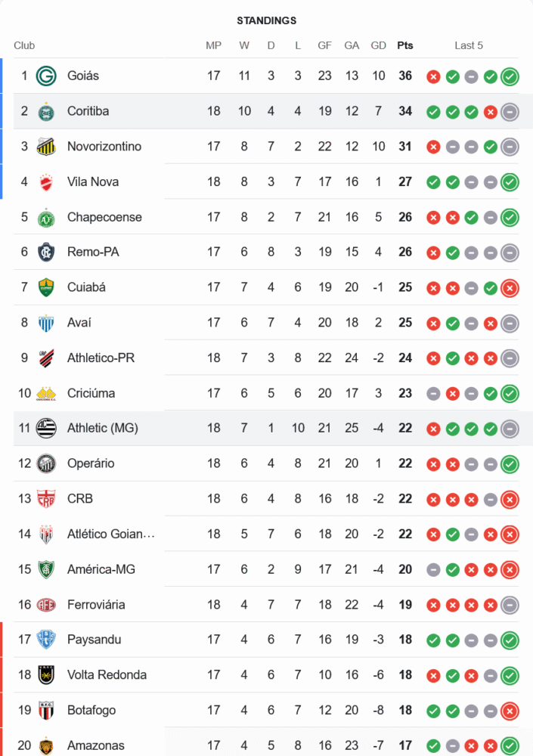Click the MP column header
The height and width of the screenshot is (756, 533).
[x=214, y=45]
